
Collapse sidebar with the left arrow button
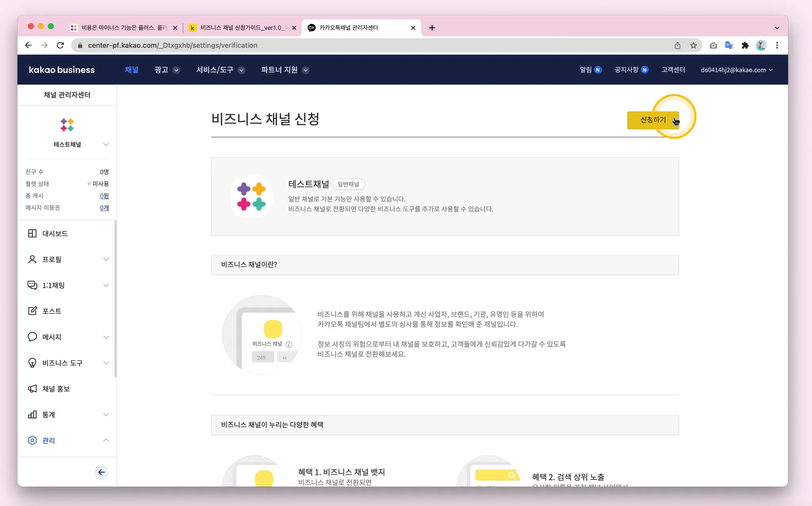[x=101, y=472]
